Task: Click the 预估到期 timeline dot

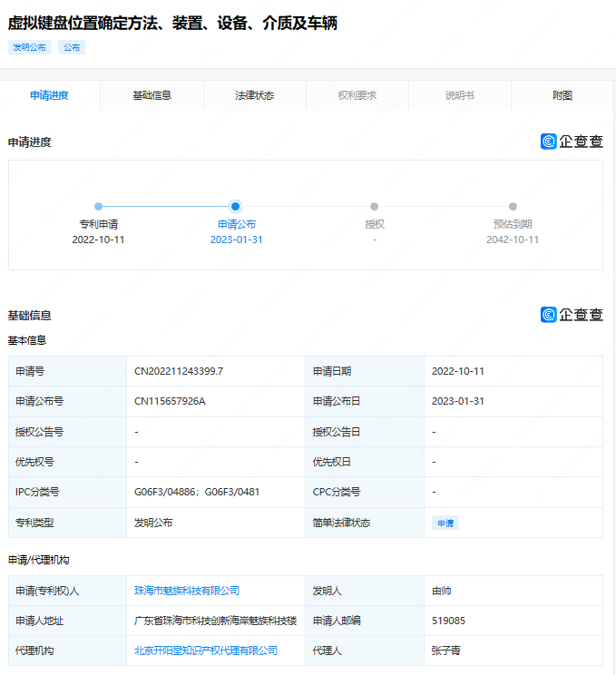Action: tap(513, 207)
